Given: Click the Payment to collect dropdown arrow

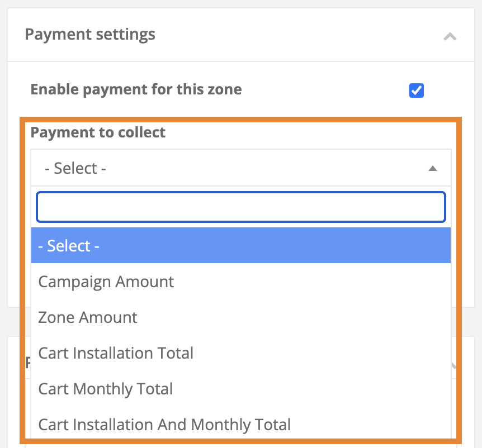Looking at the screenshot, I should [x=432, y=168].
